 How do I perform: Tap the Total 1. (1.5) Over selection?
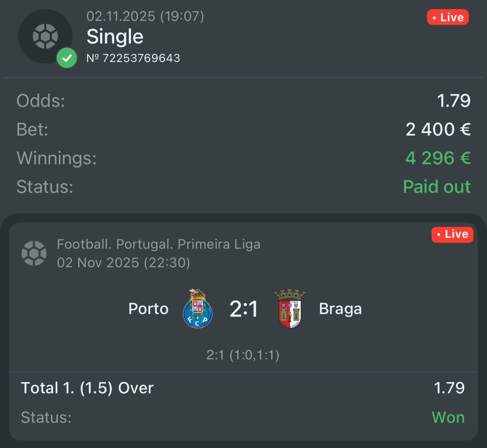coord(87,388)
